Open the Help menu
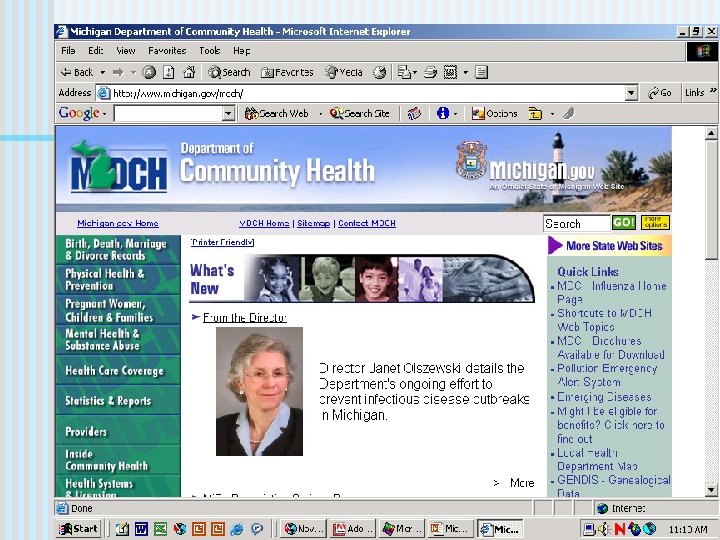The width and height of the screenshot is (720, 540). [242, 51]
